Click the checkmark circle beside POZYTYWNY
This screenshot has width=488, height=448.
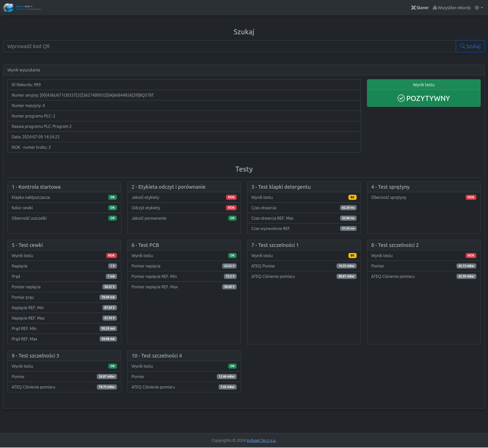point(401,98)
